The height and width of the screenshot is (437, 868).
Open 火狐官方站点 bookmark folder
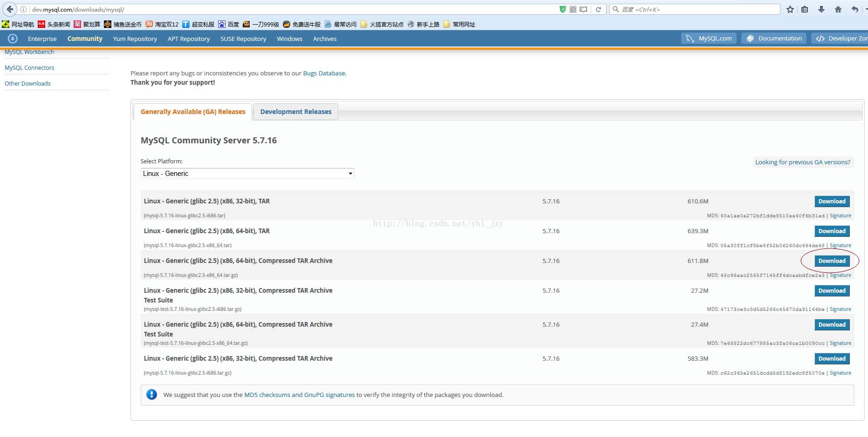click(x=382, y=24)
